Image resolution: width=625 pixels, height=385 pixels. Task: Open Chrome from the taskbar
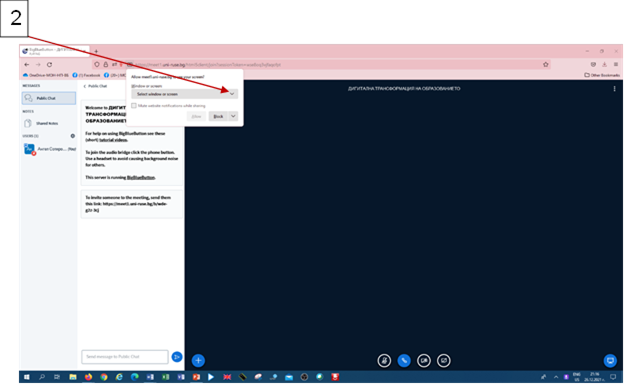click(104, 377)
